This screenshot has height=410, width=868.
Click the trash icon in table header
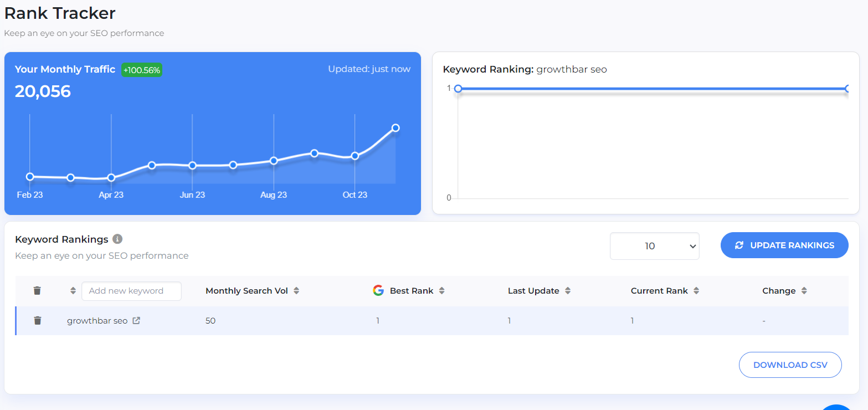pyautogui.click(x=37, y=291)
